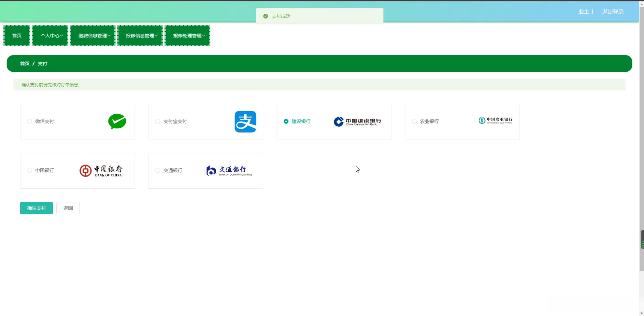Click 首页 in the breadcrumb
This screenshot has width=644, height=316.
(x=25, y=64)
